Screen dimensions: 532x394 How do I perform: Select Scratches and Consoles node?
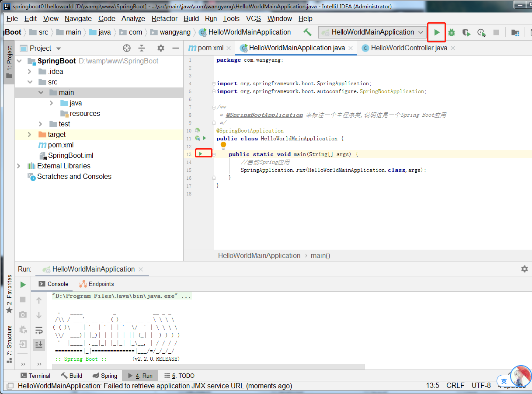pos(70,177)
